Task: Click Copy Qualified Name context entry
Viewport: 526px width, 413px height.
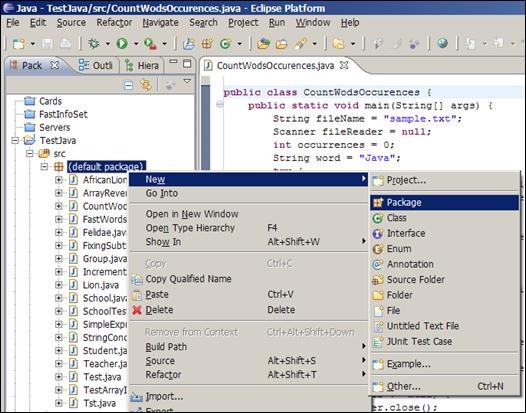Action: 249,279
